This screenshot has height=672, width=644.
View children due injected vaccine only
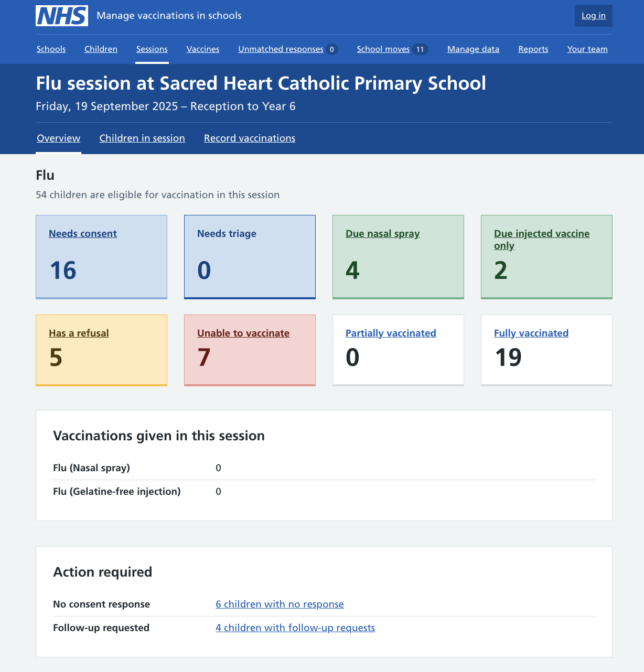point(541,239)
